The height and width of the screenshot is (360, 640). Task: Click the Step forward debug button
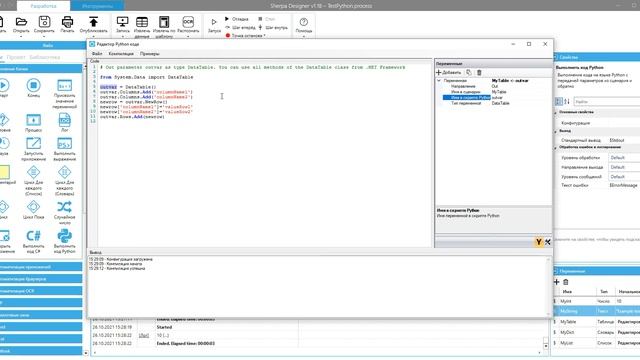pyautogui.click(x=240, y=27)
